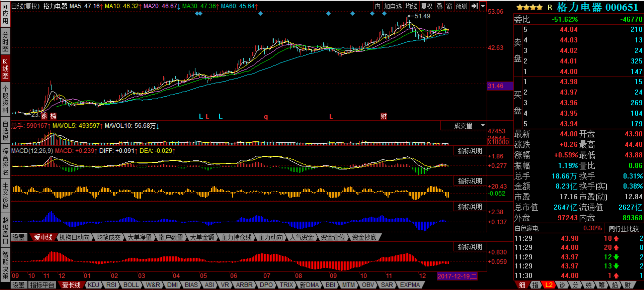Screen dimensions: 644x290
Task: Click the 涨 marker at chart bottom left
Action: click(44, 116)
